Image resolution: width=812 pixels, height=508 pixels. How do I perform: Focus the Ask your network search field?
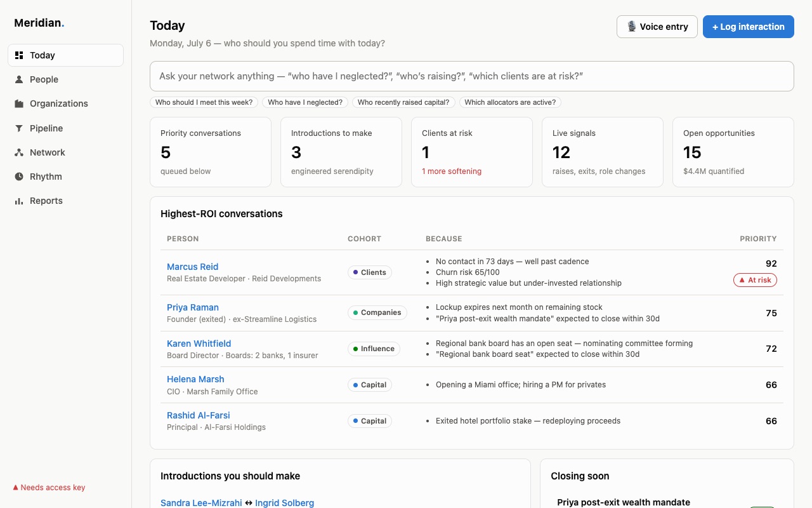click(472, 76)
